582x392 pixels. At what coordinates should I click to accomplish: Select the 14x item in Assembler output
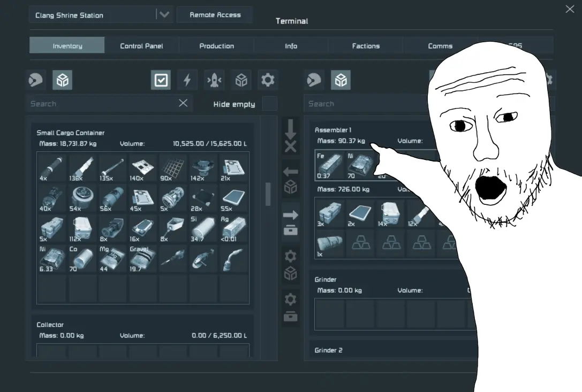coord(391,213)
